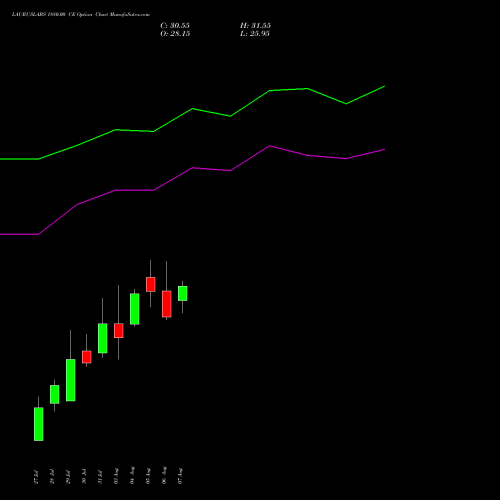Select the 28 Jul date label

[x=52, y=477]
